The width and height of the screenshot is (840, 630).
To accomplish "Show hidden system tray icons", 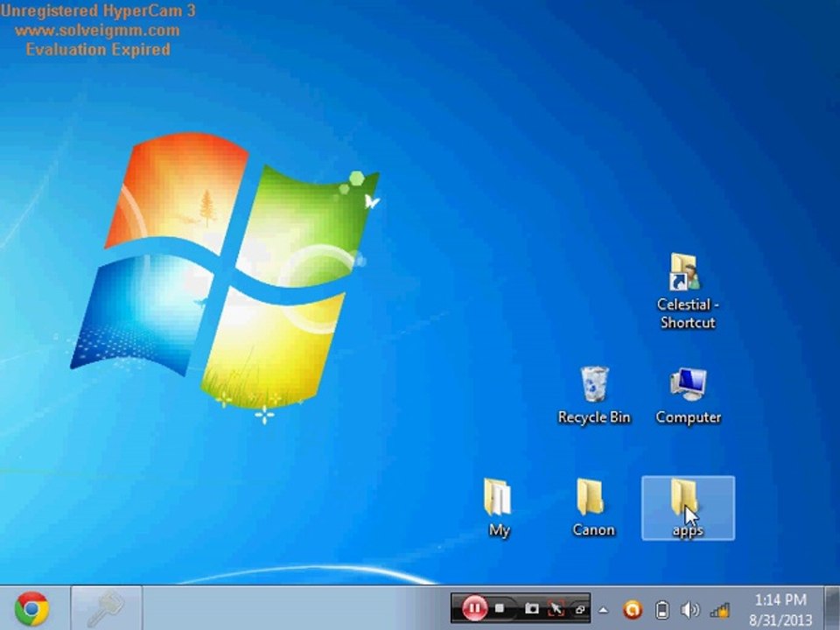I will (x=603, y=610).
